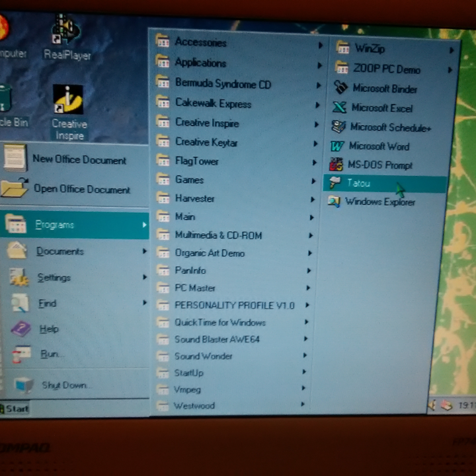476x476 pixels.
Task: Click the "StartUp" label
Action: [188, 372]
